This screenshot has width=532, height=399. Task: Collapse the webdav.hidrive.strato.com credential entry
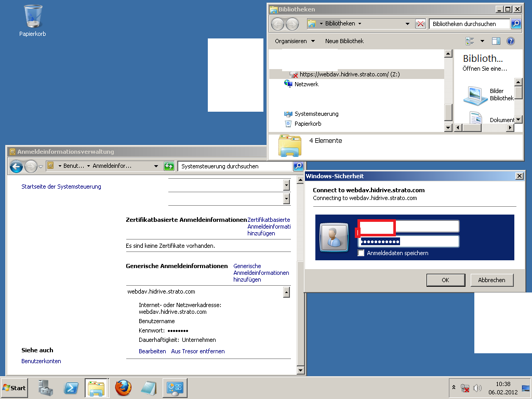(x=287, y=292)
